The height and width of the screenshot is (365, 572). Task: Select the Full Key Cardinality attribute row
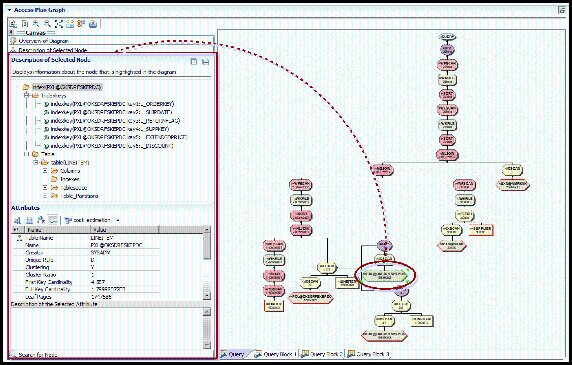[x=86, y=289]
